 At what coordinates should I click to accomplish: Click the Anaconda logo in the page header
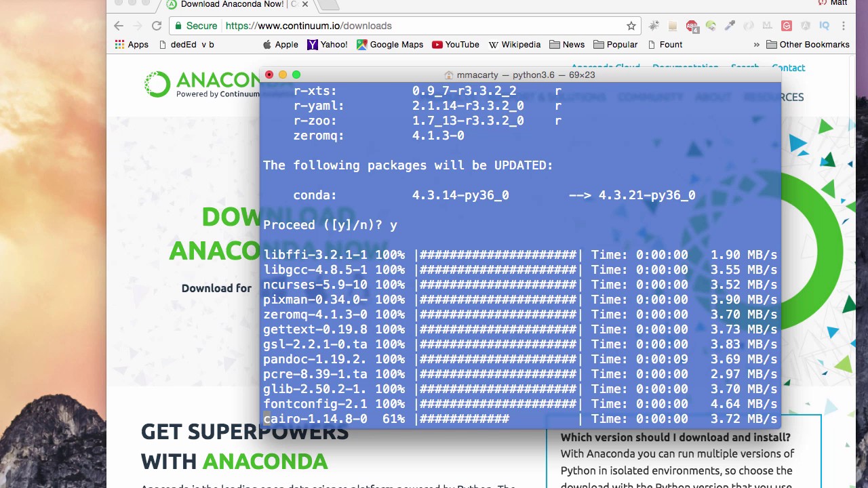(202, 84)
